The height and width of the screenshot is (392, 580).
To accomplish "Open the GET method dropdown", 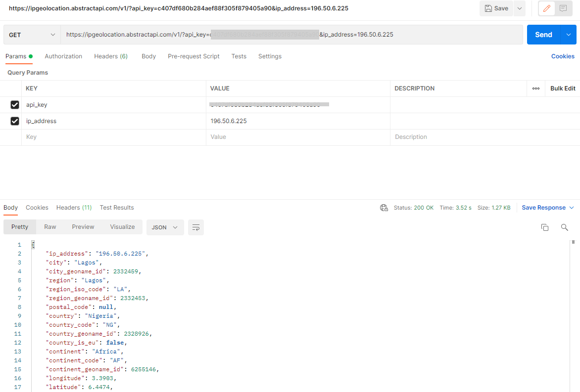I will tap(32, 35).
